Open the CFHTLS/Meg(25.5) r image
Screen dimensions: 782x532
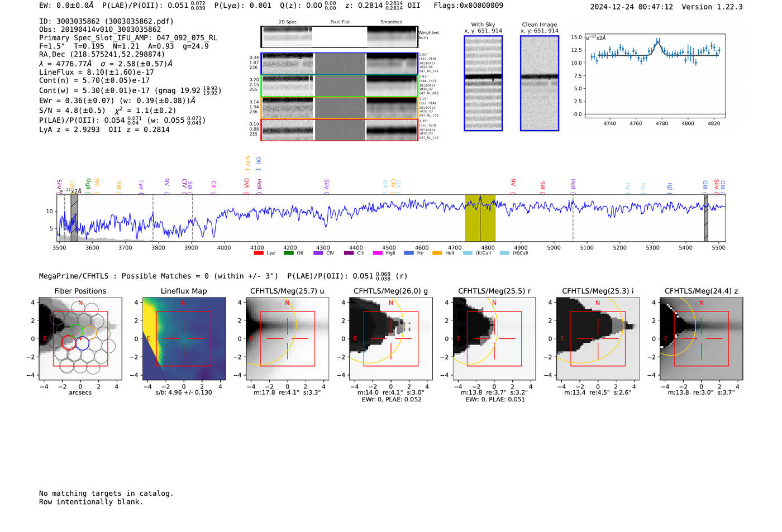[494, 339]
